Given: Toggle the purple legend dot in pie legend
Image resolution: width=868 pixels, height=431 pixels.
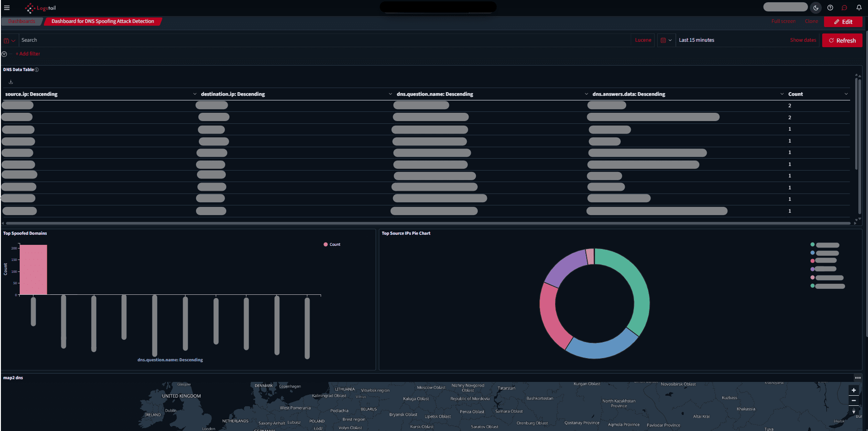Looking at the screenshot, I should point(813,269).
